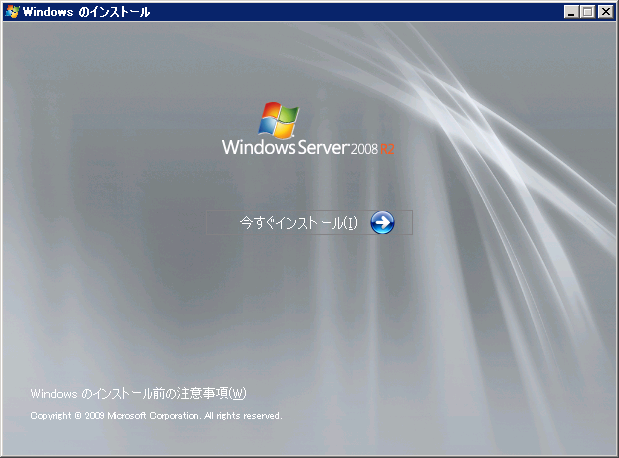Click the 今すぐインストール(I) button text
This screenshot has height=458, width=619.
(x=298, y=223)
